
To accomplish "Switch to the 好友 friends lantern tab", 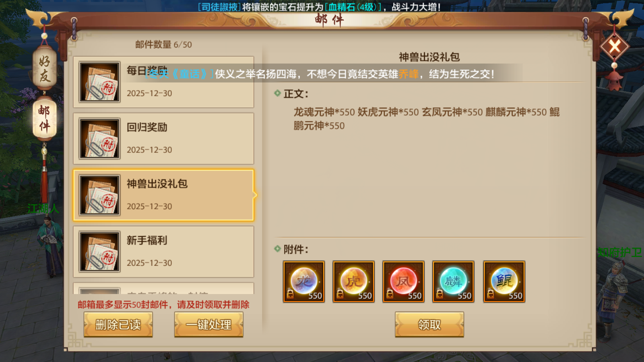I will [x=45, y=68].
